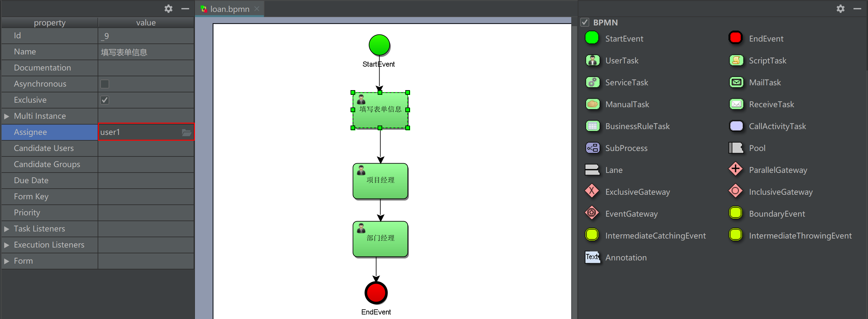Click the Candidate Users value cell
The height and width of the screenshot is (319, 868).
pyautogui.click(x=146, y=148)
